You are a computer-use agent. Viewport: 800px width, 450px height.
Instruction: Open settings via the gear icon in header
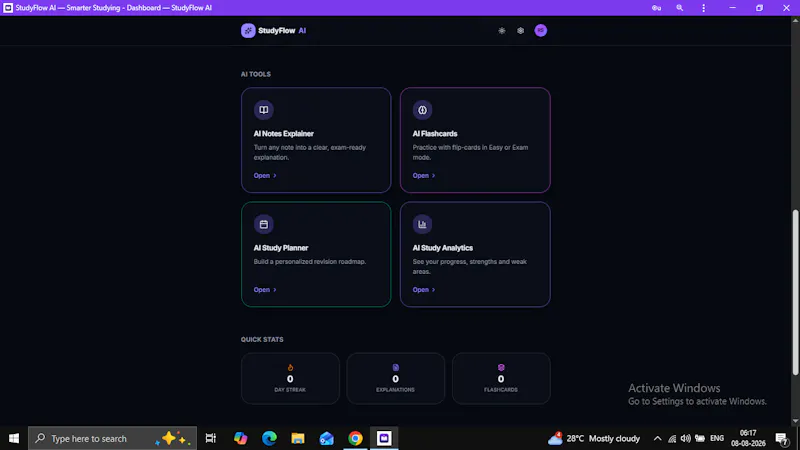pyautogui.click(x=520, y=31)
